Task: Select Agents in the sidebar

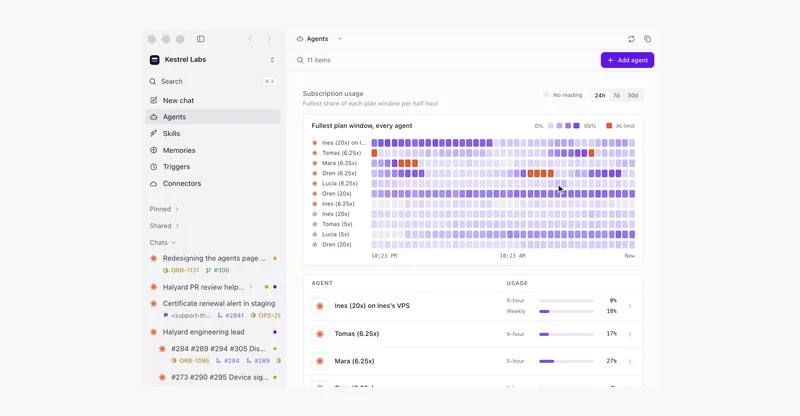Action: pos(213,117)
